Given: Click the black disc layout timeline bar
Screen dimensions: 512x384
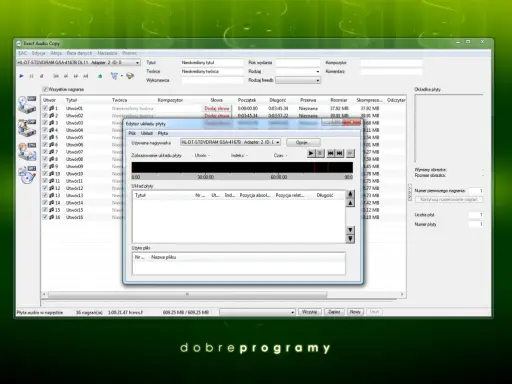Looking at the screenshot, I should (242, 167).
